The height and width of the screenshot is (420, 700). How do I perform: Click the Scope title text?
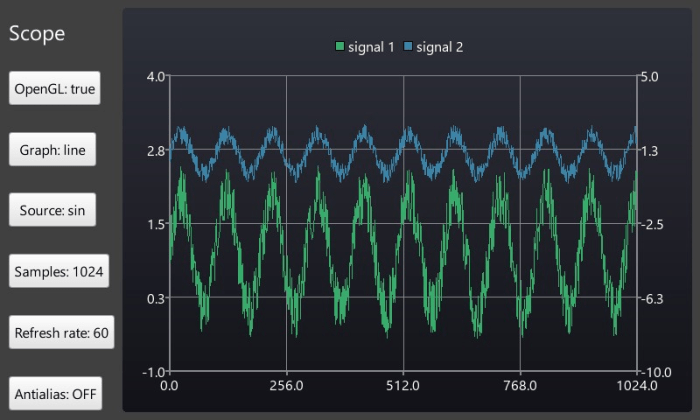[37, 33]
